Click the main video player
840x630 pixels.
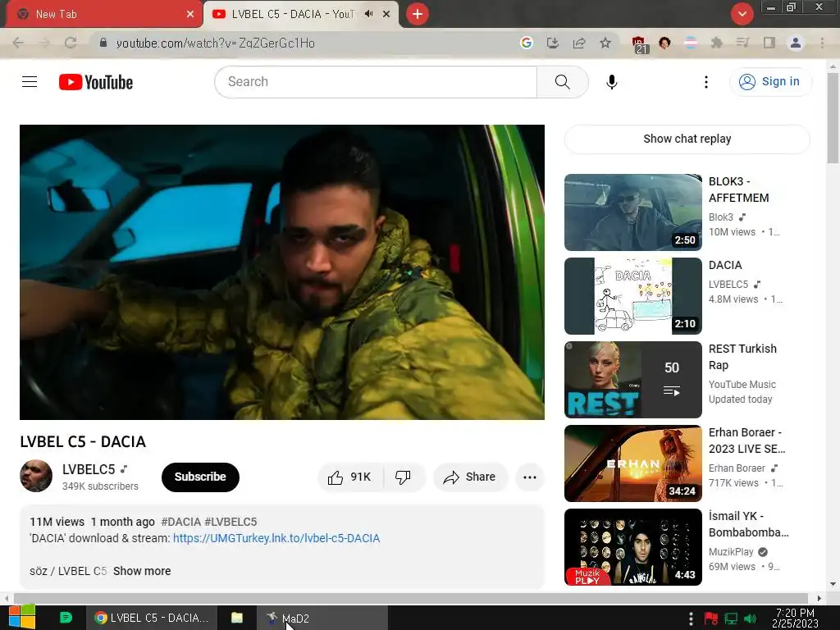tap(282, 272)
